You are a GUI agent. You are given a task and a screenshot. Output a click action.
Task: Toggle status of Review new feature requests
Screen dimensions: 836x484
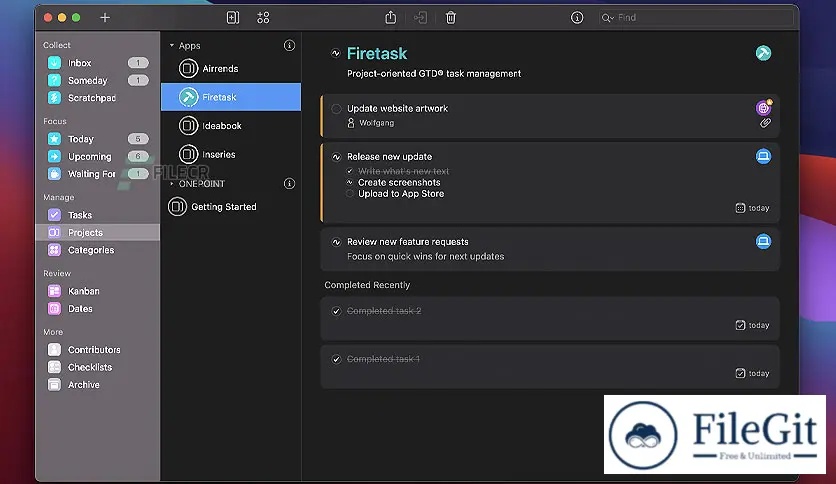click(336, 242)
